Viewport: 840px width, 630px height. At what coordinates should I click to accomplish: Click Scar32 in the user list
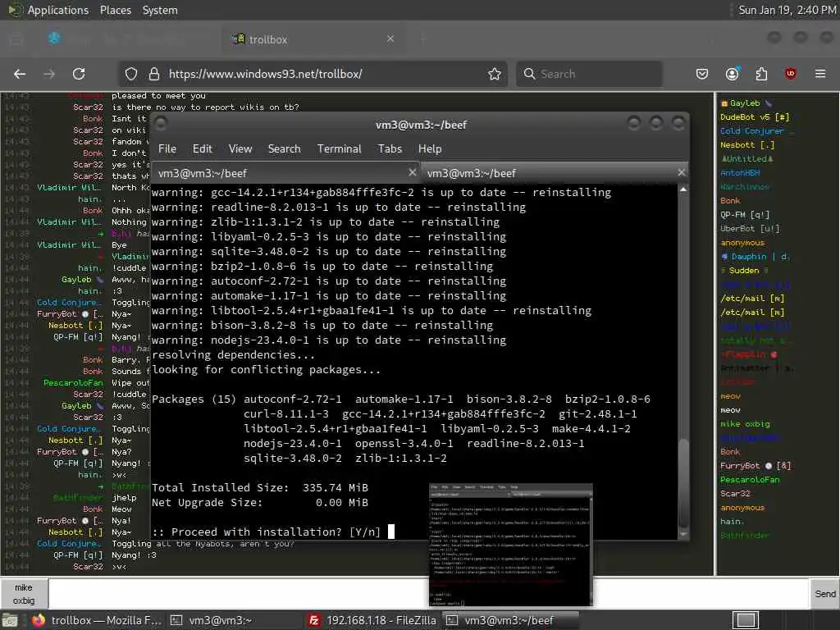735,493
